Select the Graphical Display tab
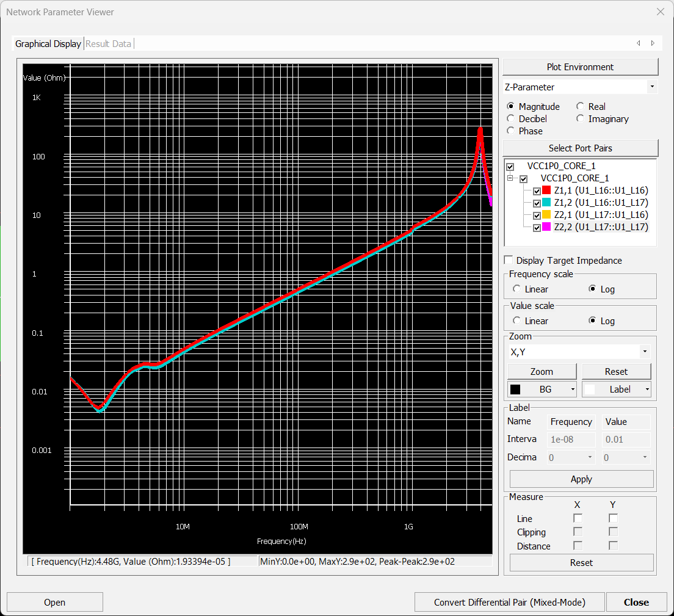This screenshot has width=674, height=616. pyautogui.click(x=48, y=43)
